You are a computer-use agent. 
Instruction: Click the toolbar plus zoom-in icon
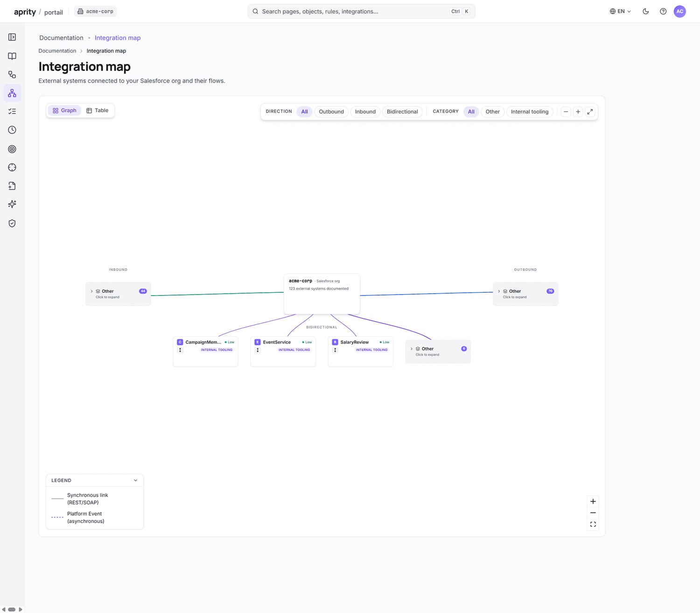click(x=578, y=112)
